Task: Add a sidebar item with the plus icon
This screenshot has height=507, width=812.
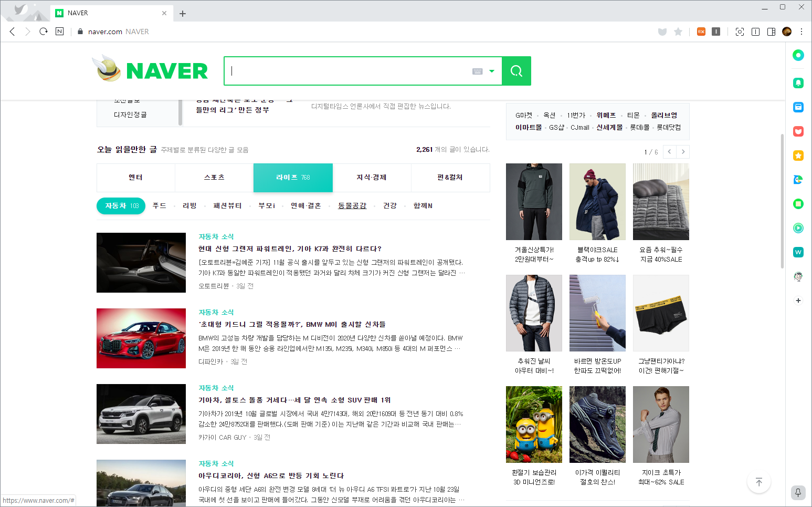Action: click(798, 301)
